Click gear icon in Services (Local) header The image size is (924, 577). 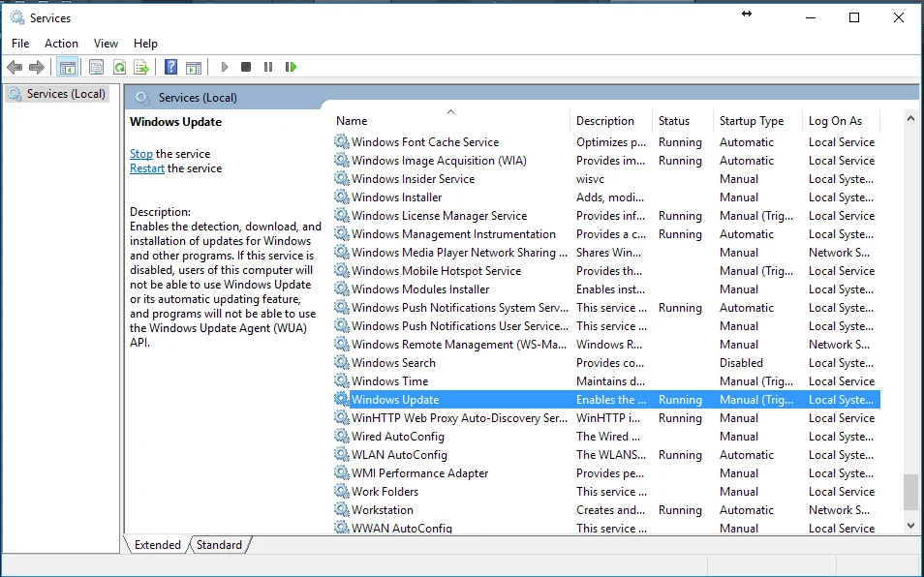(x=142, y=98)
